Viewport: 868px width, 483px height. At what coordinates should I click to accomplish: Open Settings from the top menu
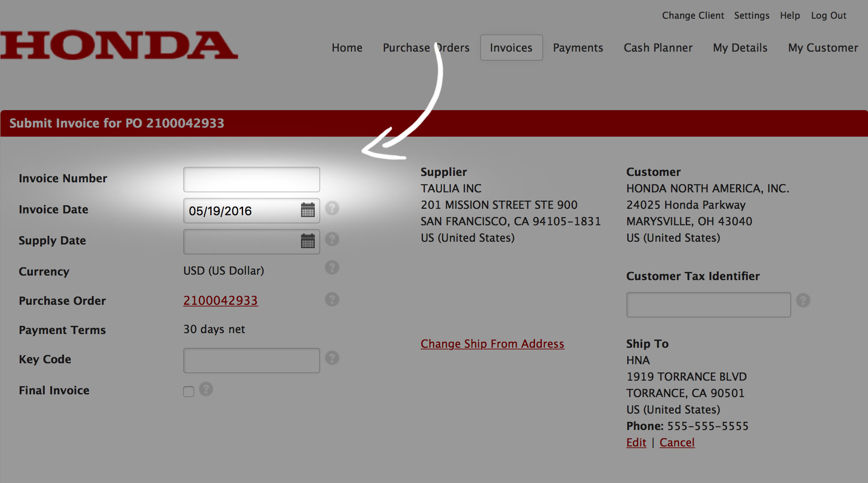[x=752, y=16]
